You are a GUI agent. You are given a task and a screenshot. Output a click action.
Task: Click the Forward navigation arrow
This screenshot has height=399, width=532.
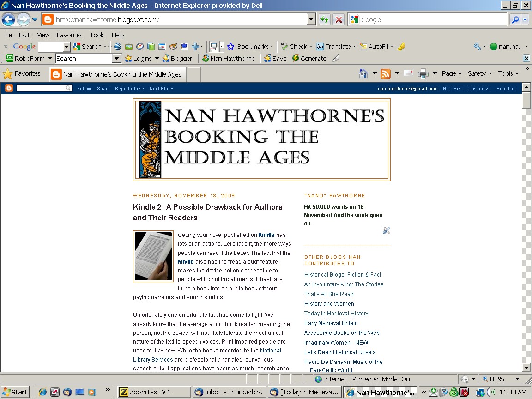[24, 19]
